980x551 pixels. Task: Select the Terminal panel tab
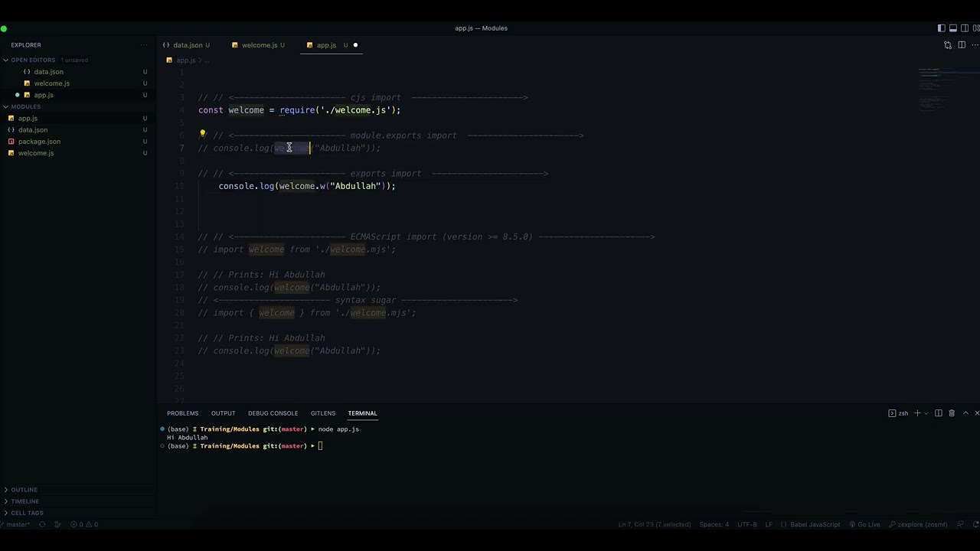point(362,413)
